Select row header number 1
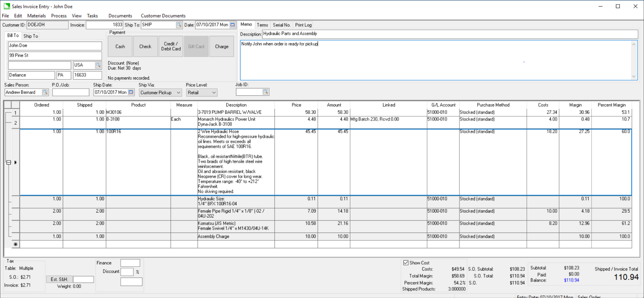 point(15,113)
